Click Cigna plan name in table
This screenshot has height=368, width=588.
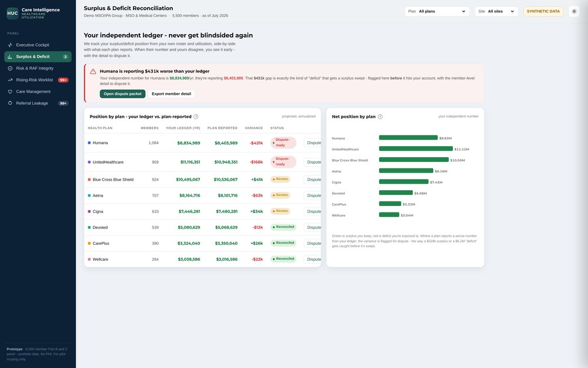click(x=98, y=211)
